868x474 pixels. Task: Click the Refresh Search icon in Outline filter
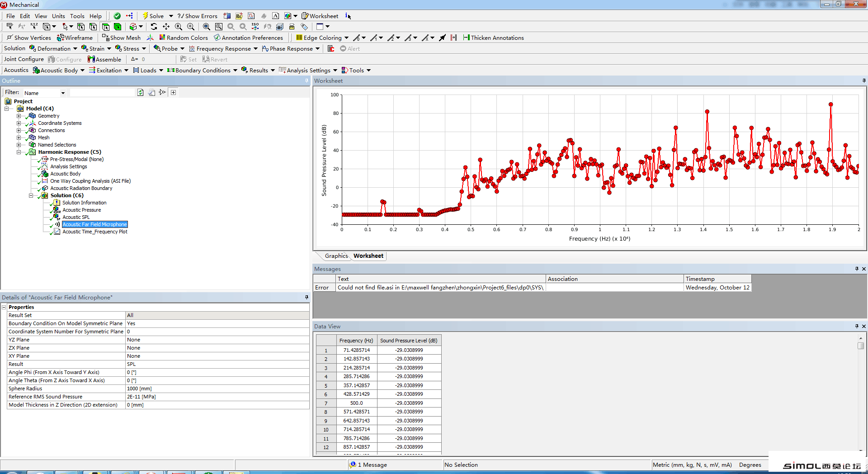141,92
